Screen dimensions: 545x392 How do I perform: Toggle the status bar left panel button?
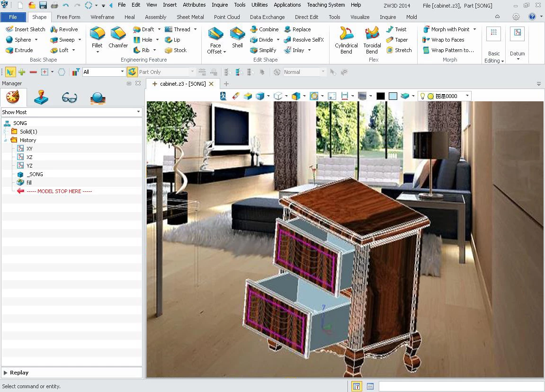click(x=357, y=386)
